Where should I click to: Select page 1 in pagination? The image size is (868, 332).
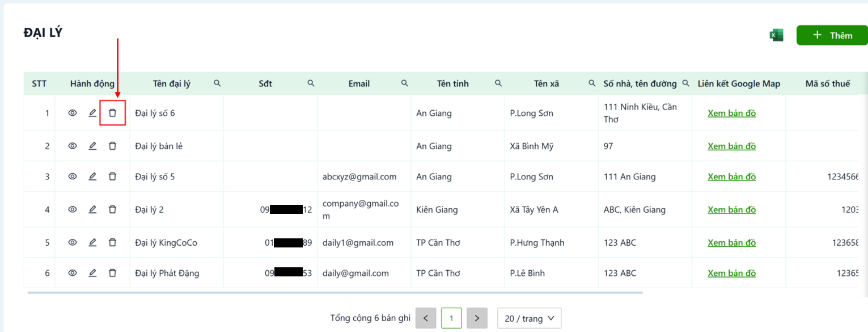[x=451, y=318]
